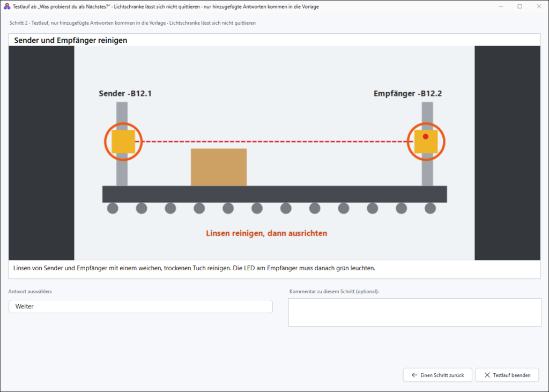The height and width of the screenshot is (392, 549).
Task: Click the breadcrumb text starting 'Schritt 2'
Action: click(x=133, y=23)
